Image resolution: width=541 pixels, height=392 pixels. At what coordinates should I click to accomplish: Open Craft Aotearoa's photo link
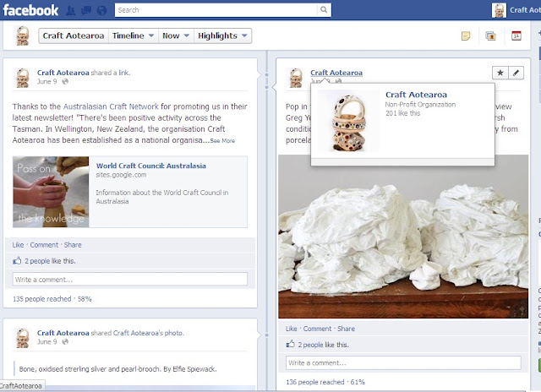pos(149,333)
